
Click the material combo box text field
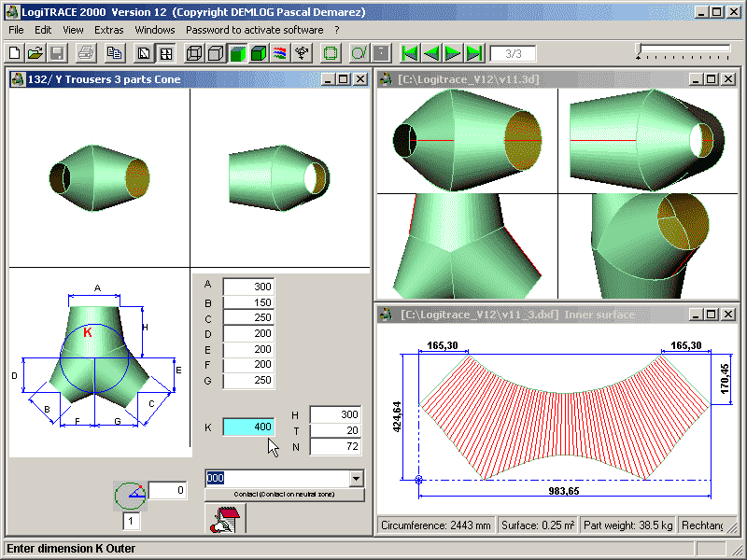pyautogui.click(x=277, y=478)
